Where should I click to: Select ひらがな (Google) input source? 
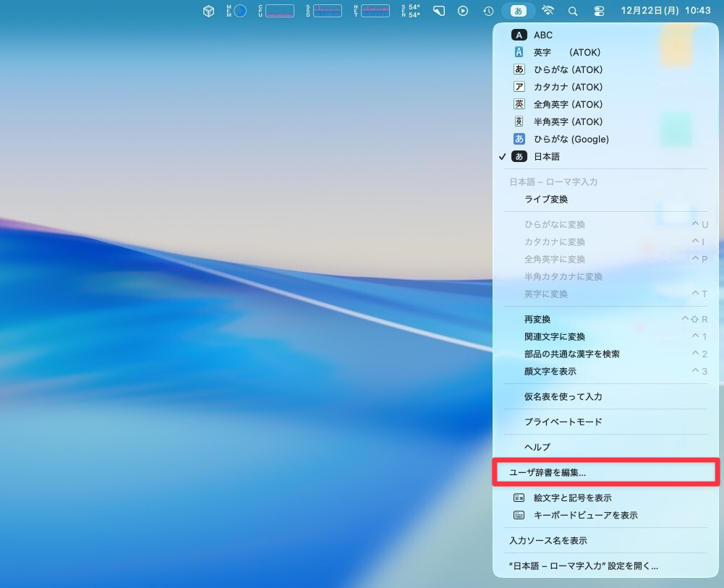[x=606, y=140]
